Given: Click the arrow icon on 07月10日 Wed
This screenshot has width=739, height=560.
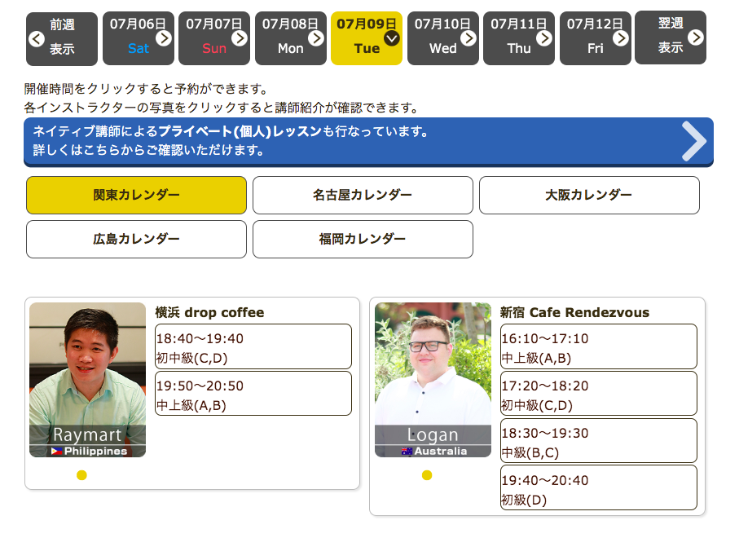Looking at the screenshot, I should click(x=468, y=37).
